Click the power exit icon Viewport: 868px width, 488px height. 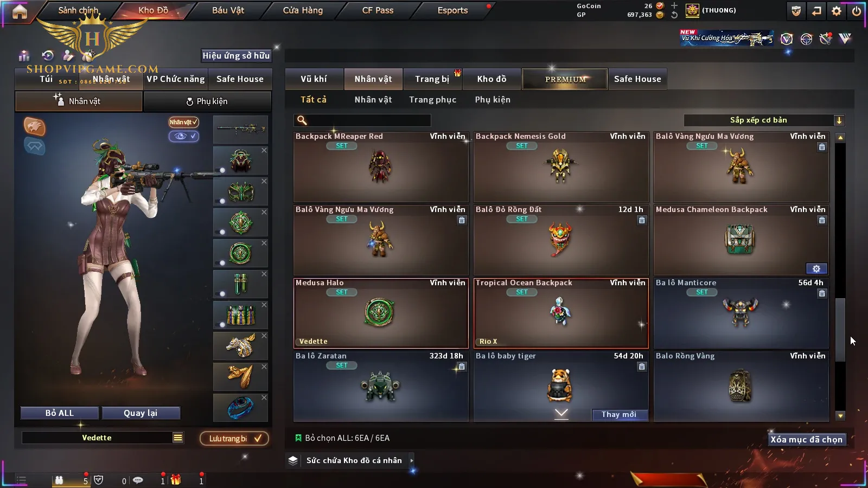[x=856, y=11]
